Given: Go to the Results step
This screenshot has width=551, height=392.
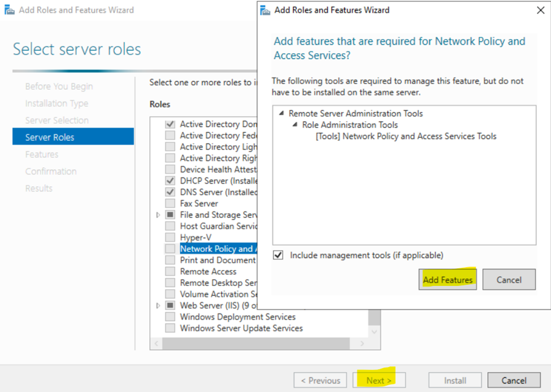Looking at the screenshot, I should [x=38, y=188].
